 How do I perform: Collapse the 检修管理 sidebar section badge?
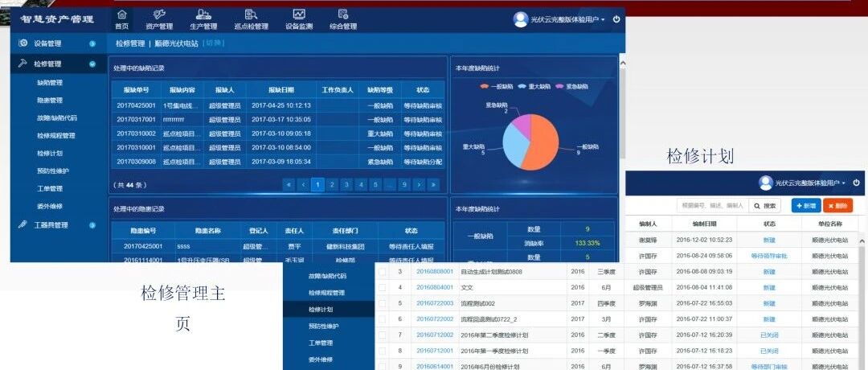[x=92, y=64]
